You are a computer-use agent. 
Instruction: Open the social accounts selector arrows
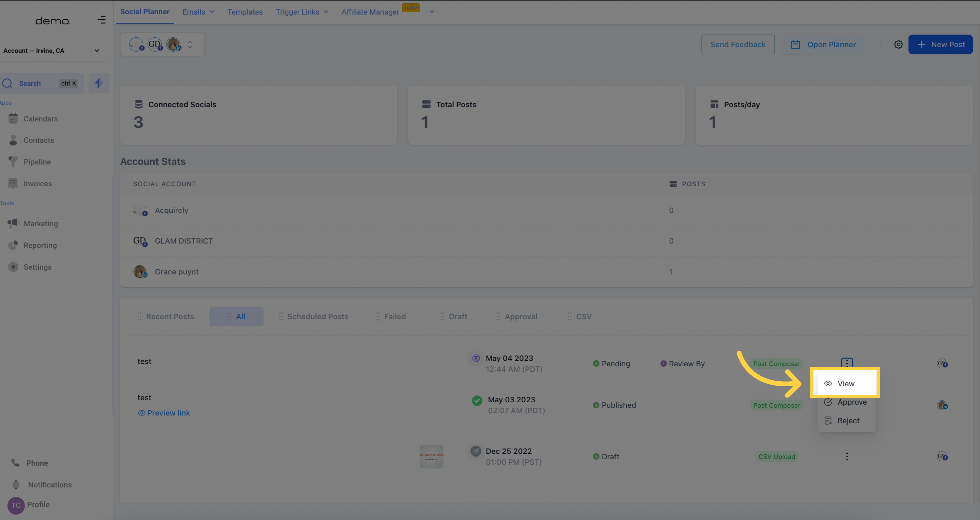190,45
